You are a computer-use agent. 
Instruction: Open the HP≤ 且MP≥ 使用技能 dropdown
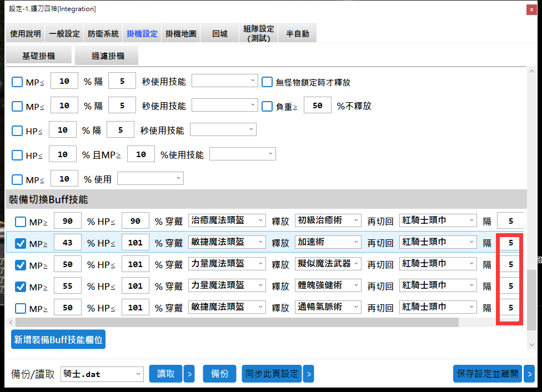click(243, 154)
